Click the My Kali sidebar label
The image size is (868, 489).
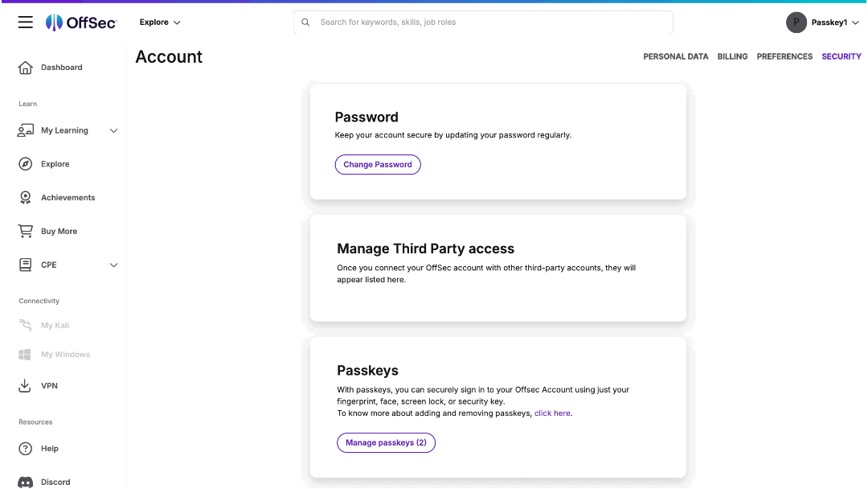[x=55, y=326]
